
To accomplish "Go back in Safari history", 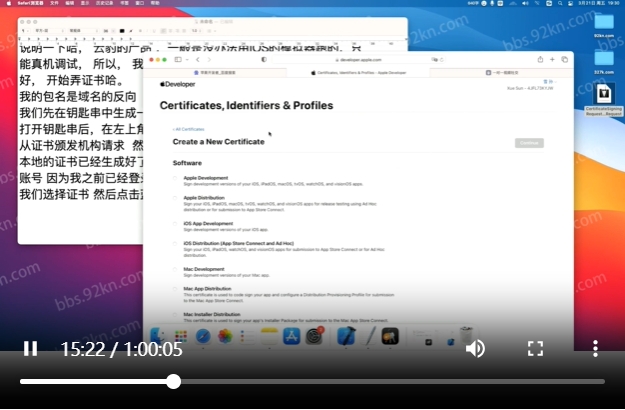I will click(x=198, y=59).
